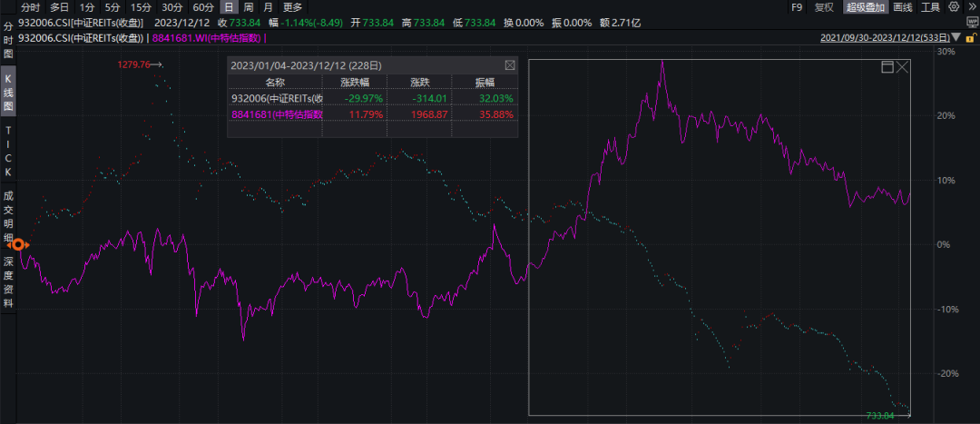980x424 pixels.
Task: Open the date range dropdown triangle
Action: (956, 37)
